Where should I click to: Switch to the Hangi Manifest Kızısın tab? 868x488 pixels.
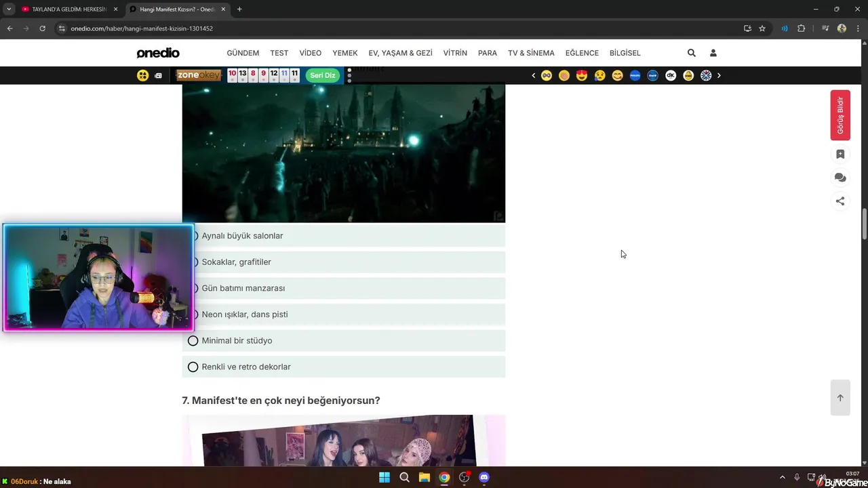tap(178, 9)
